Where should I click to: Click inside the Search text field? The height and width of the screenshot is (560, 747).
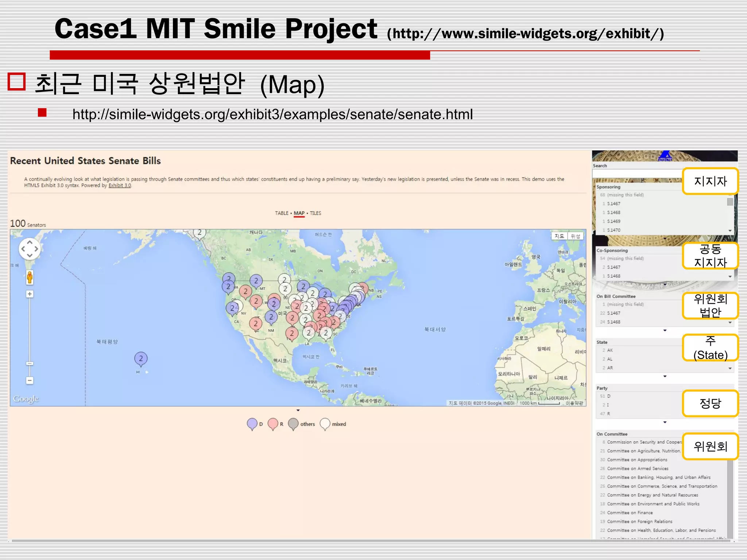(x=638, y=174)
